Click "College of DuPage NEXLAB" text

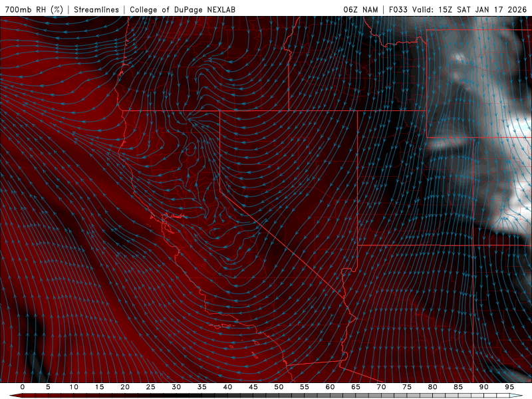click(x=182, y=9)
